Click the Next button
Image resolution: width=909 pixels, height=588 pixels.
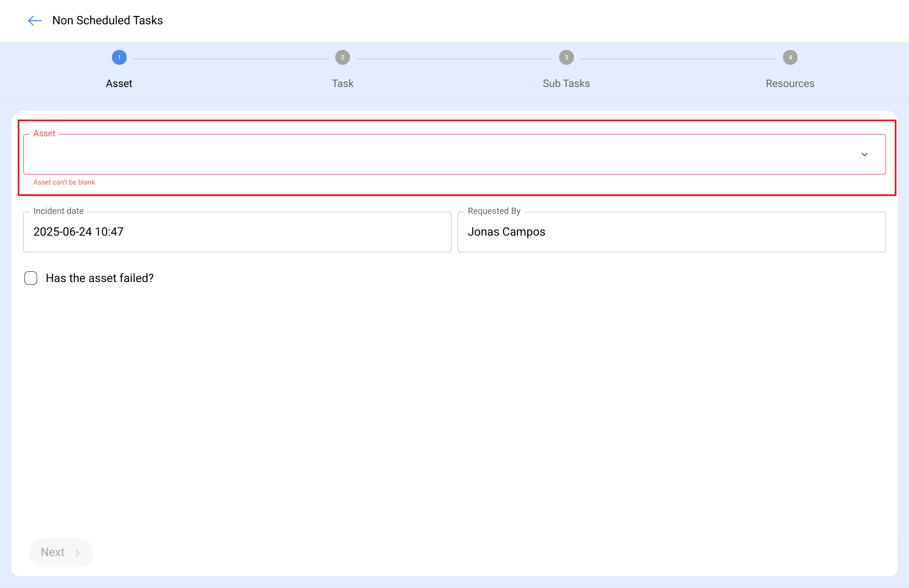click(61, 552)
